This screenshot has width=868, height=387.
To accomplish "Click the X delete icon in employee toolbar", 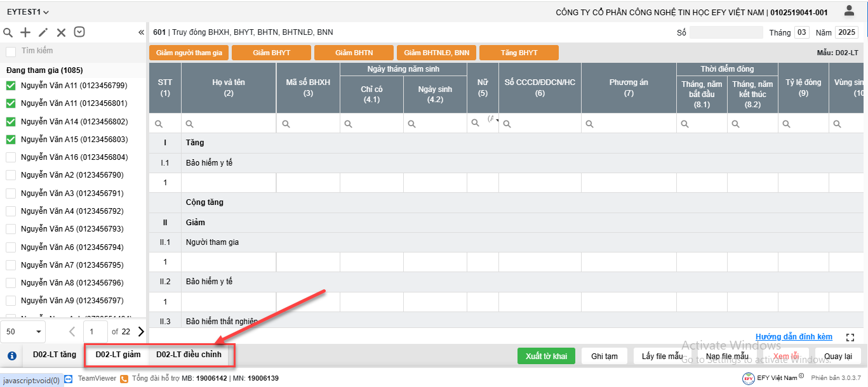I will 61,32.
